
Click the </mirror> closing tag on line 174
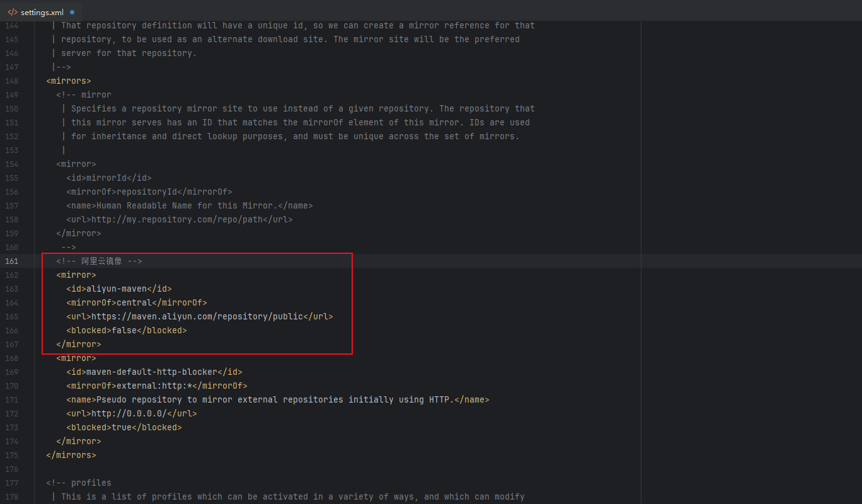click(79, 441)
